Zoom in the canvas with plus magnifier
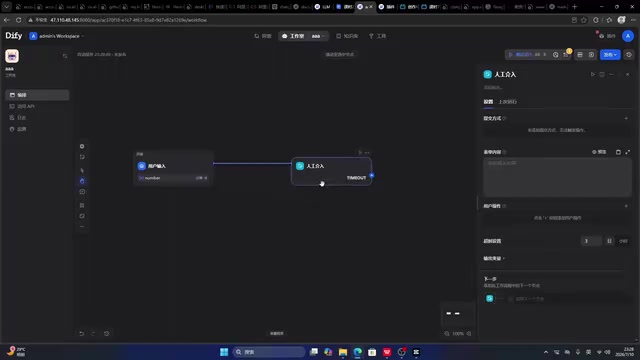 pos(469,333)
